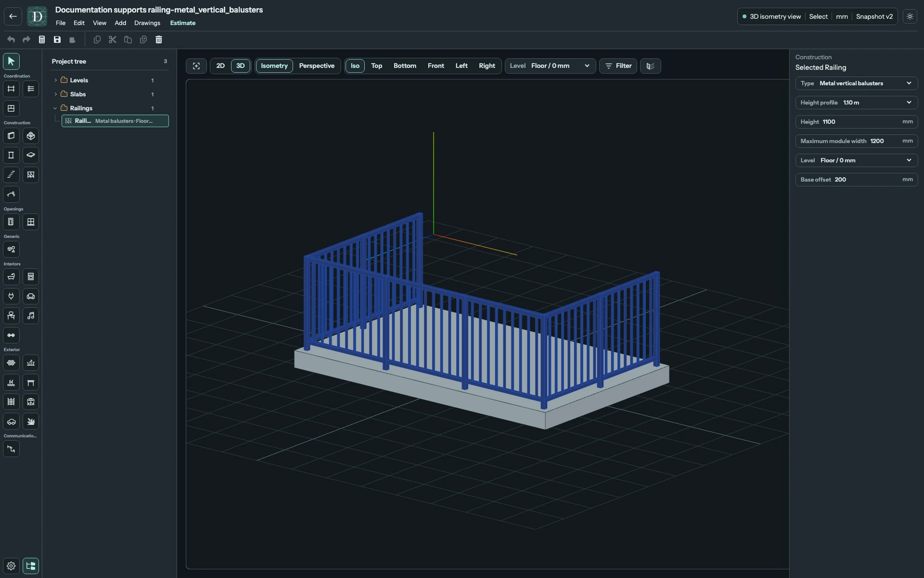Switch the viewport to 3D mode
Screen dimensions: 924x578
coord(241,66)
